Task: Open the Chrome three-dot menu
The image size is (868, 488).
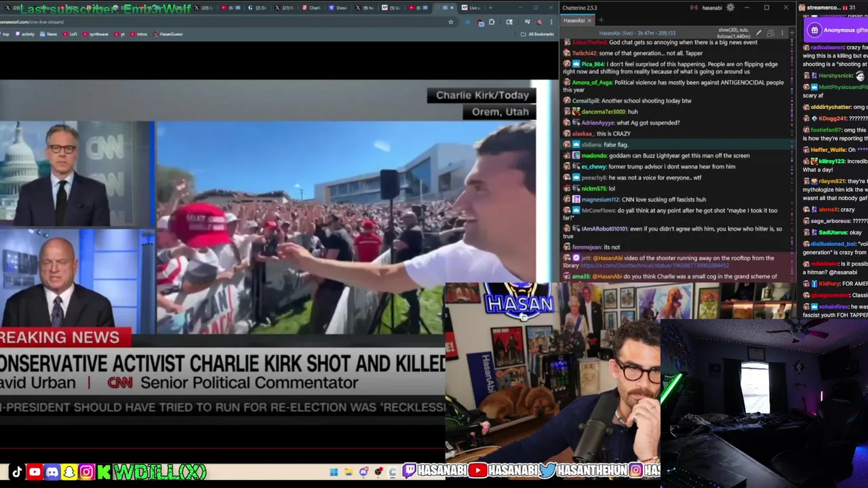Action: (x=551, y=22)
